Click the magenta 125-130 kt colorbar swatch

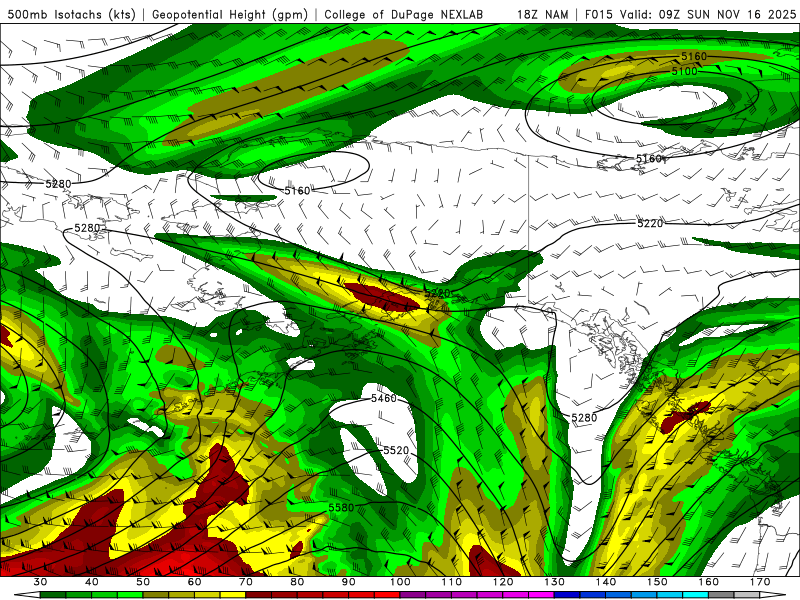[x=541, y=595]
